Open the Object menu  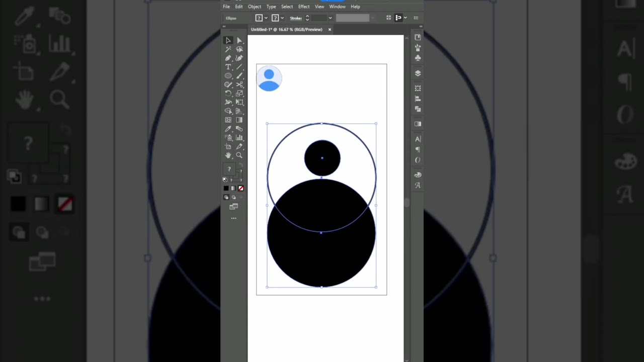255,7
